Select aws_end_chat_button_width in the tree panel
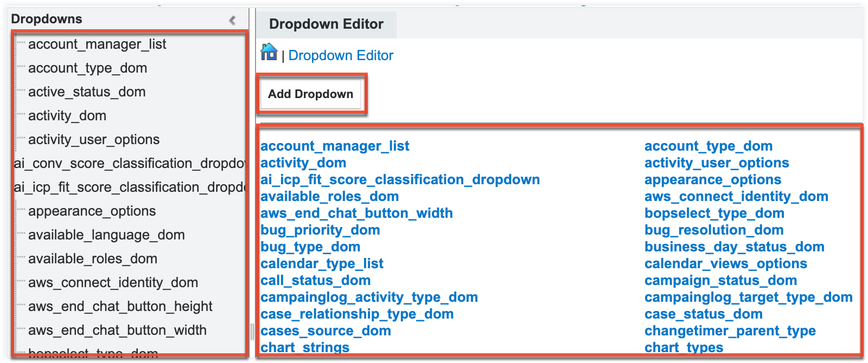 click(117, 330)
